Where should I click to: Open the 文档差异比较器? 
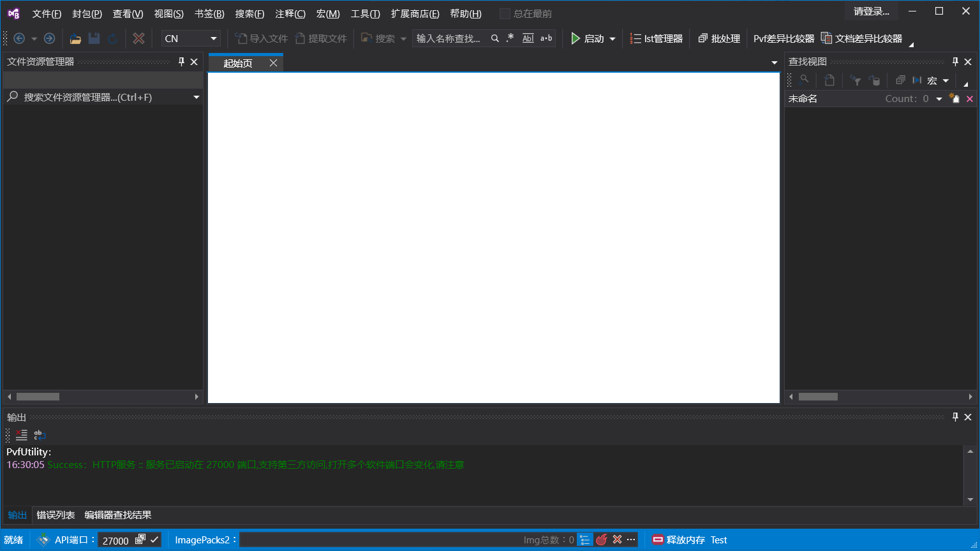pyautogui.click(x=861, y=38)
